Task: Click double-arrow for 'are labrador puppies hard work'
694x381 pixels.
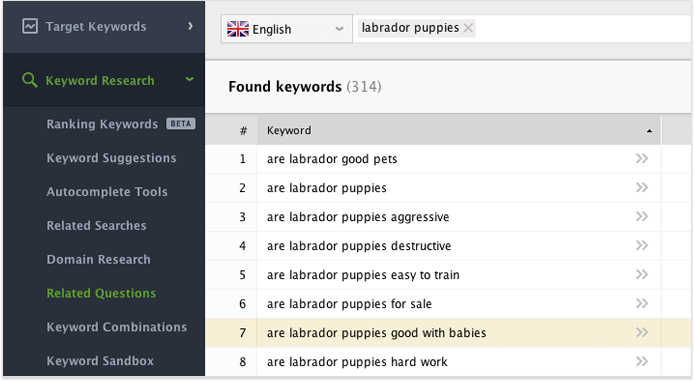Action: coord(642,362)
